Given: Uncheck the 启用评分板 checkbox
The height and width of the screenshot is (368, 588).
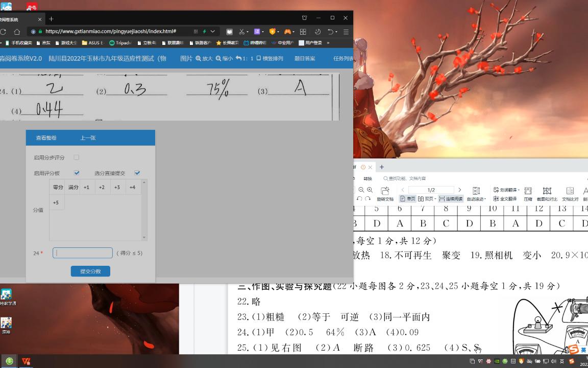Looking at the screenshot, I should click(x=77, y=173).
